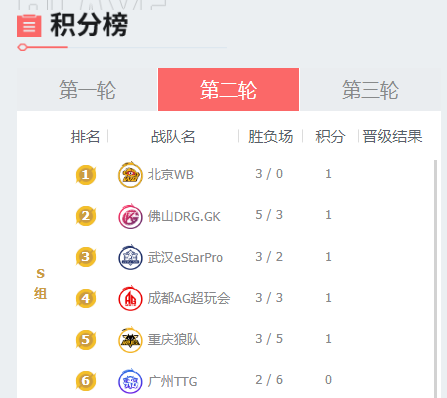Click the rank 1 gold badge

(x=86, y=174)
